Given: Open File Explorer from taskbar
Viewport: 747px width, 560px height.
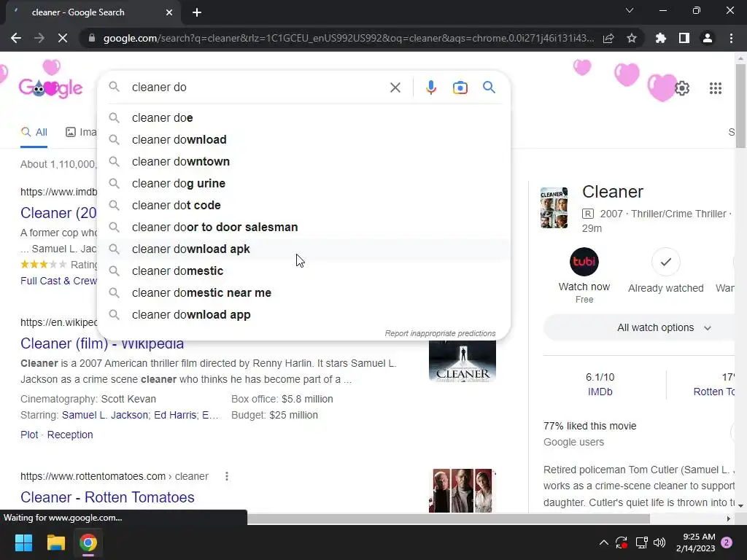Looking at the screenshot, I should tap(55, 542).
